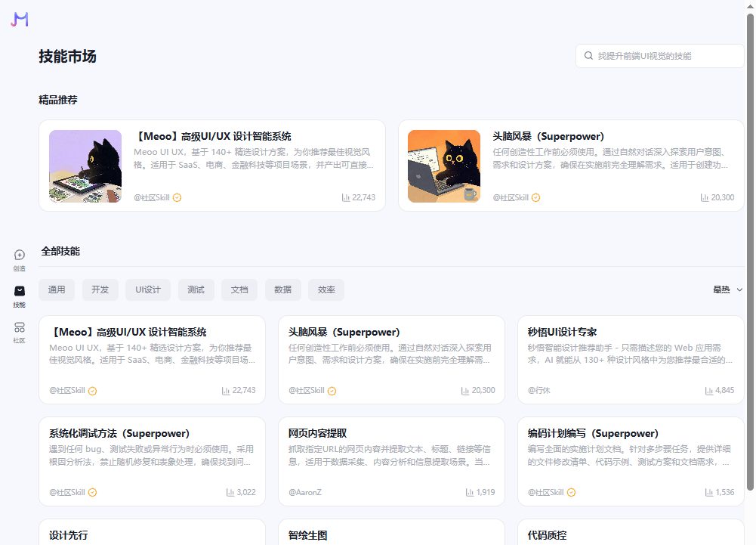Click the 精品推荐 heading
Screen dimensions: 756x545
pyautogui.click(x=58, y=100)
